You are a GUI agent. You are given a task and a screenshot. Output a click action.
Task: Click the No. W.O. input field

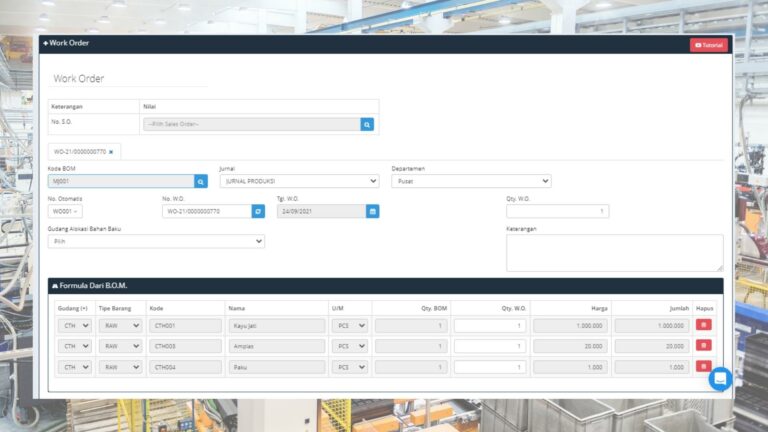coord(207,212)
